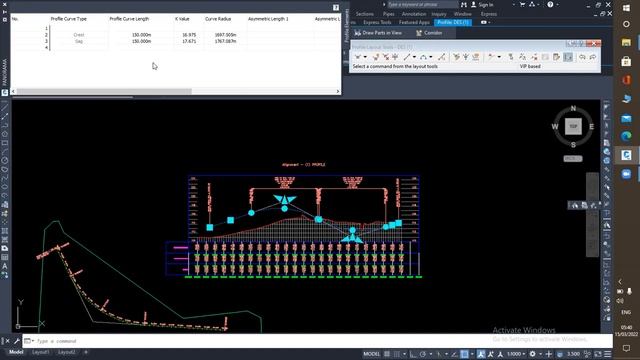
Task: Click the Undo arrow in Profile Layout Tools
Action: pyautogui.click(x=582, y=57)
